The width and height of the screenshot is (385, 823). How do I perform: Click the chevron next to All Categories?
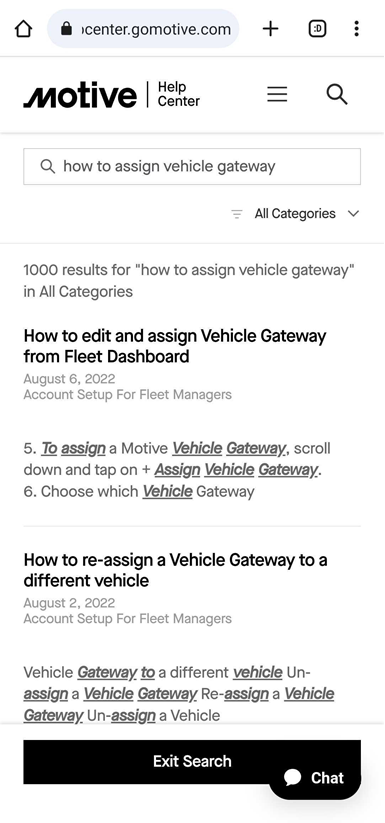pos(354,214)
